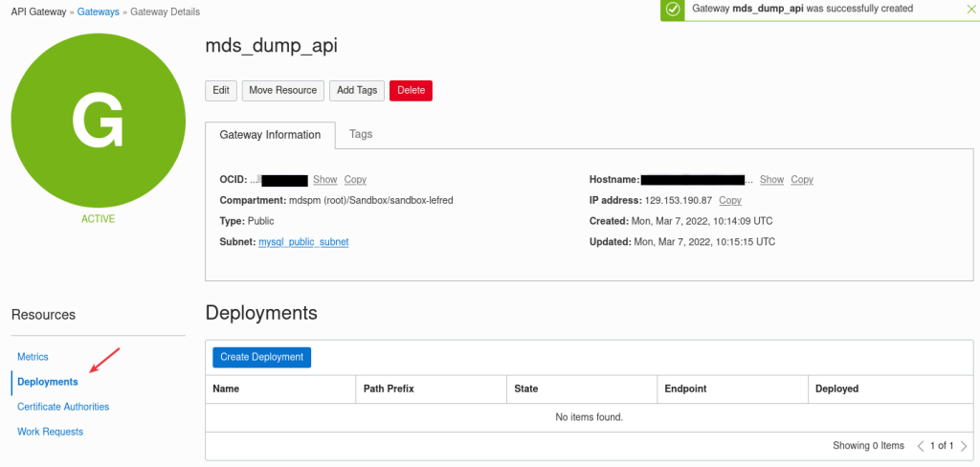Copy the IP address
The image size is (980, 467).
point(730,200)
